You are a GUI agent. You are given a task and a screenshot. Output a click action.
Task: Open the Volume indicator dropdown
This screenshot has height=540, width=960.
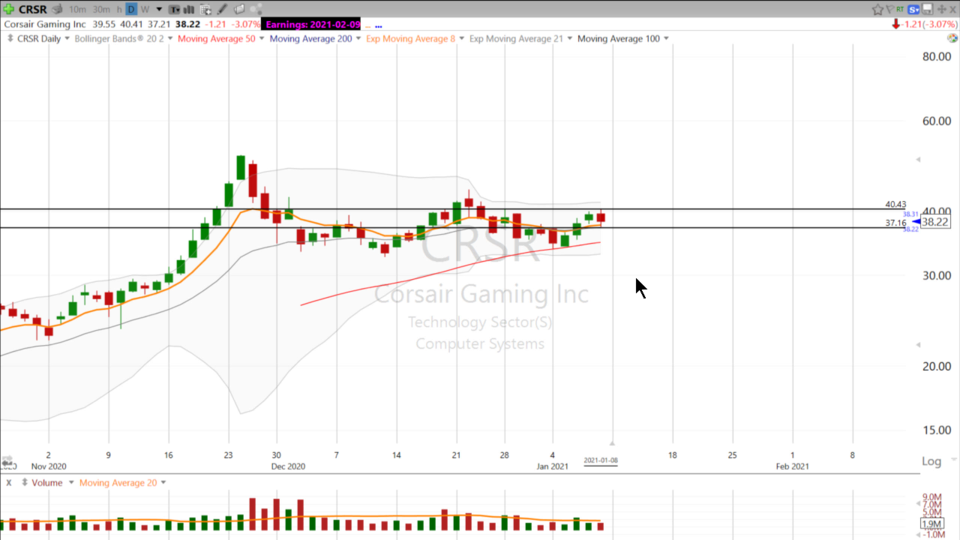point(71,482)
